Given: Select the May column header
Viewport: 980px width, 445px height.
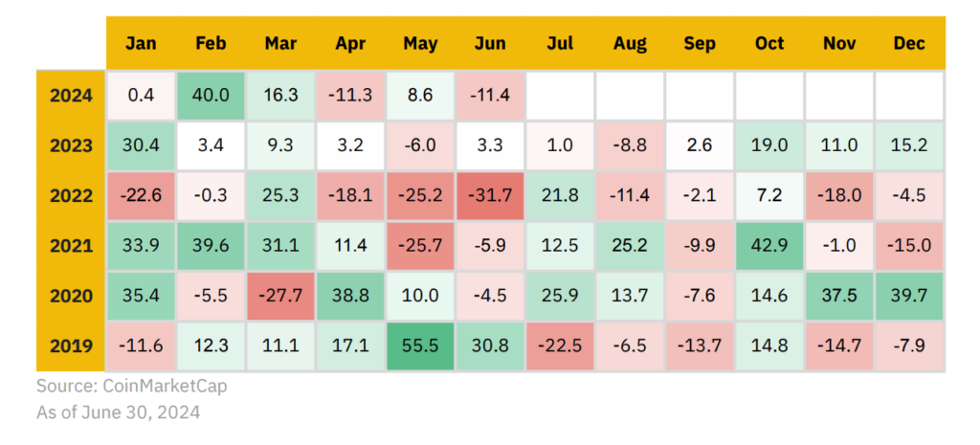Looking at the screenshot, I should pos(420,43).
